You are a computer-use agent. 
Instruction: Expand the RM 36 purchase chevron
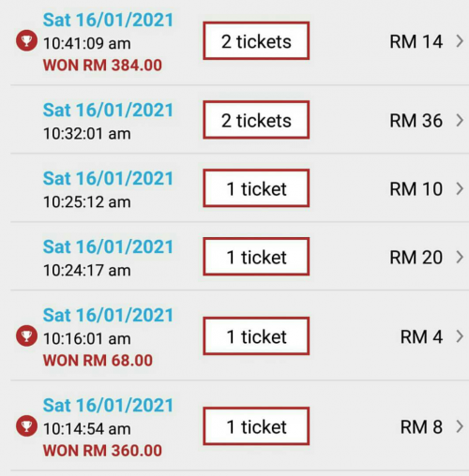click(460, 120)
